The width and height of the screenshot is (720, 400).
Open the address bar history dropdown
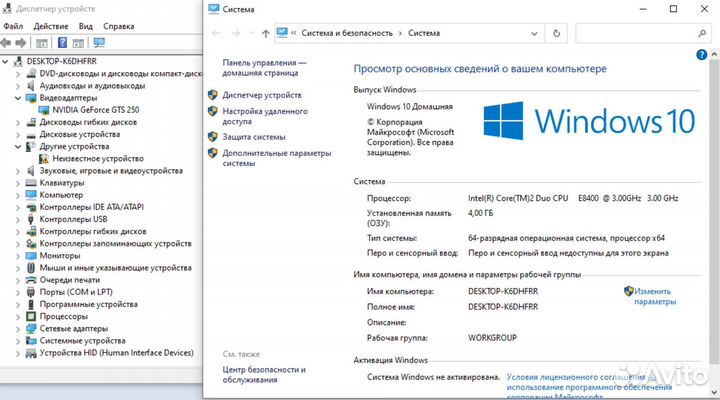534,33
